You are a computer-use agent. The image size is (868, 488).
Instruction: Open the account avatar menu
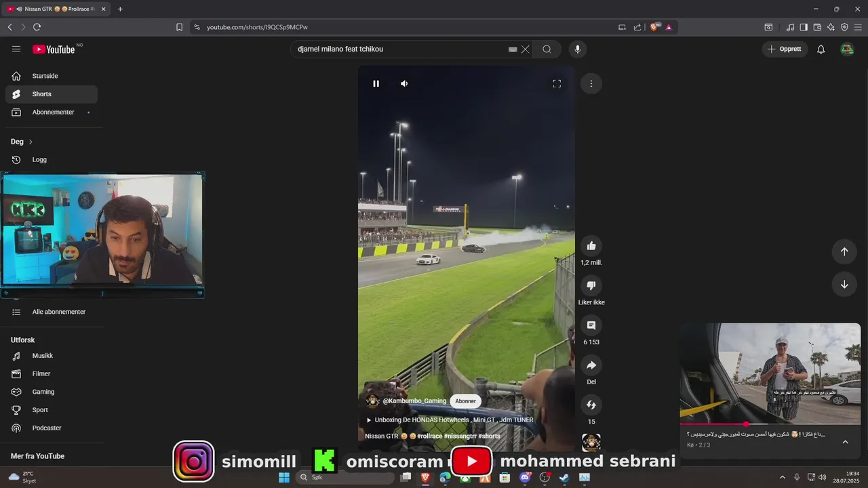tap(847, 49)
